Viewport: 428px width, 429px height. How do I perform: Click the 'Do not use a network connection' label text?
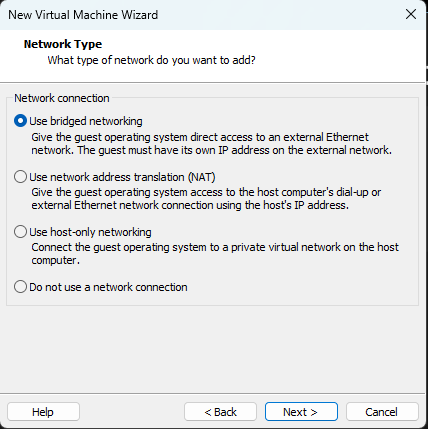tap(108, 287)
